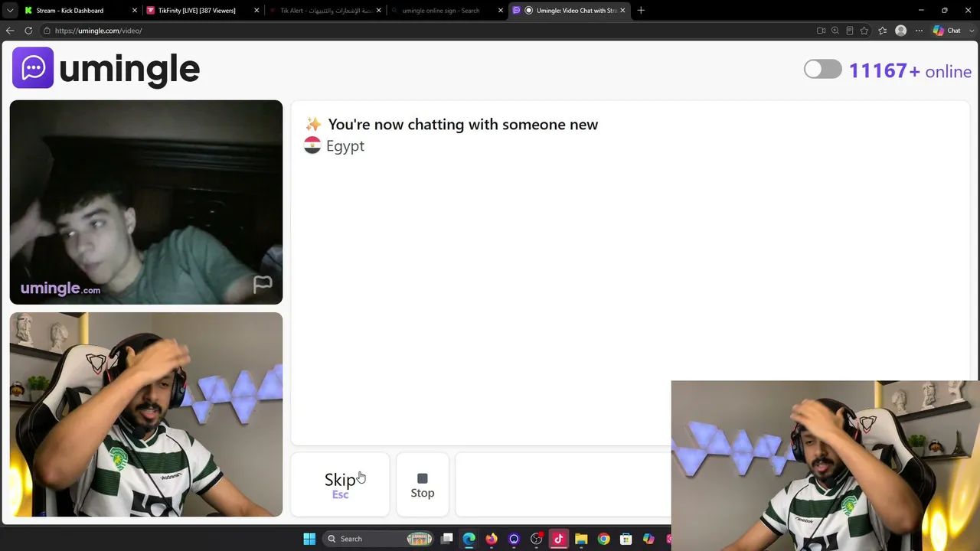Viewport: 980px width, 551px height.
Task: View site information icon in address bar
Action: coord(47,31)
